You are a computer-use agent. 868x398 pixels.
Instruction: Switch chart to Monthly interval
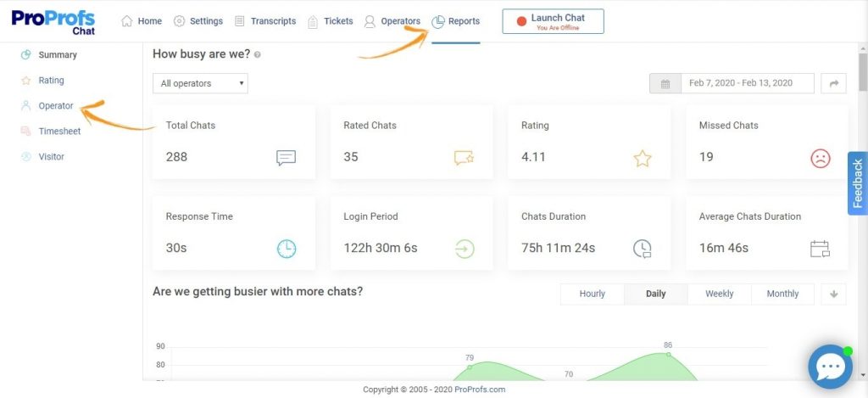pos(782,294)
